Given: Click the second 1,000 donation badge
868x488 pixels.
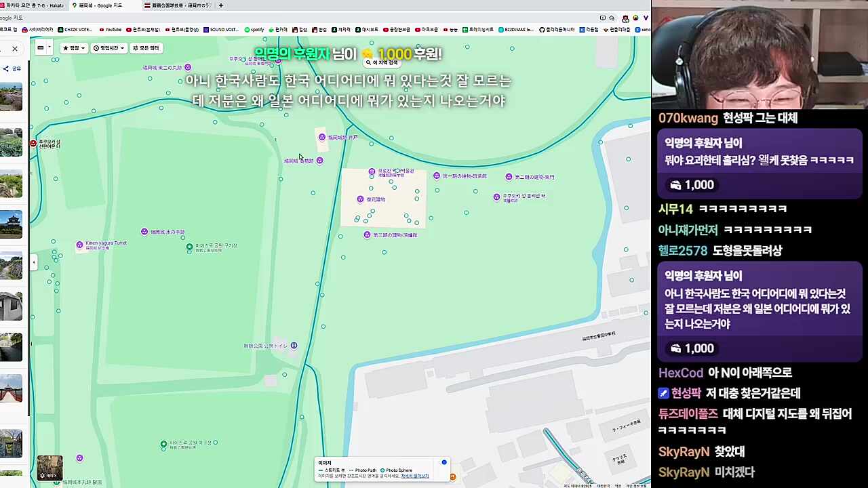Looking at the screenshot, I should (x=692, y=348).
